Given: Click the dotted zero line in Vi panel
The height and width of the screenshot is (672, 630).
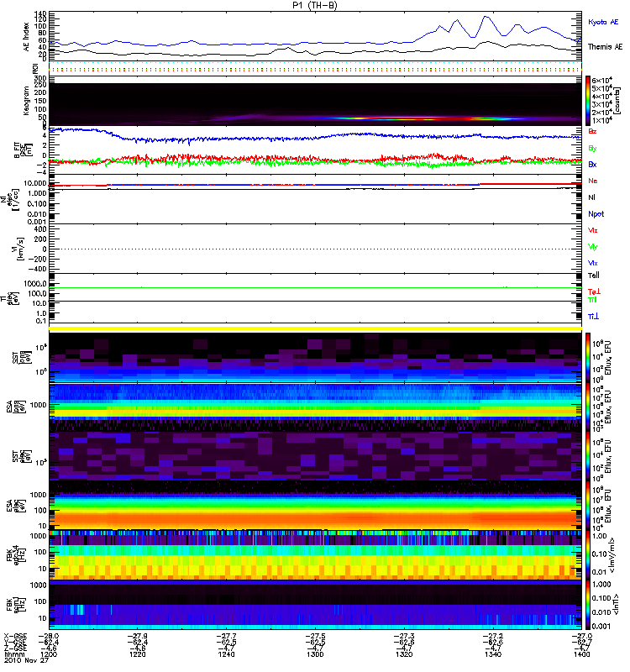Looking at the screenshot, I should [315, 249].
